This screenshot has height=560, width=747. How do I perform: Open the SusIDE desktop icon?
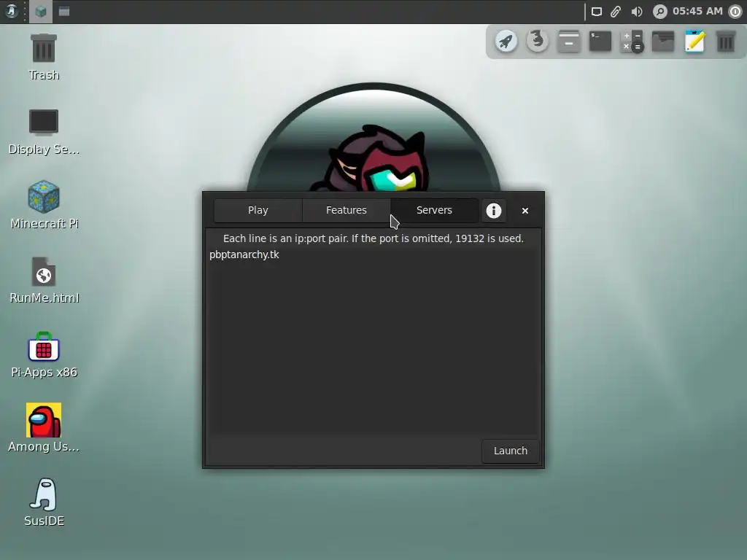[44, 502]
